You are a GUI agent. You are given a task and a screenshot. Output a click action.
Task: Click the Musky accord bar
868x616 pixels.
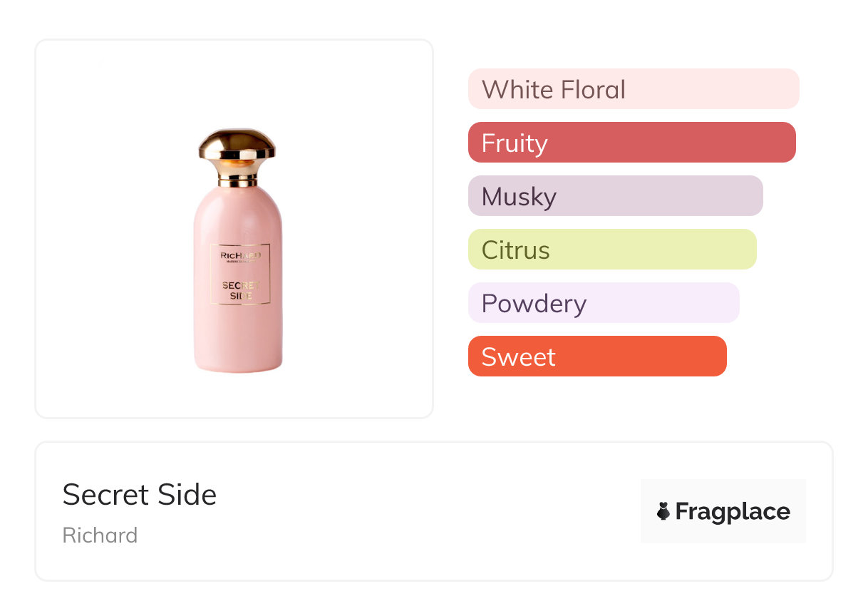click(615, 196)
